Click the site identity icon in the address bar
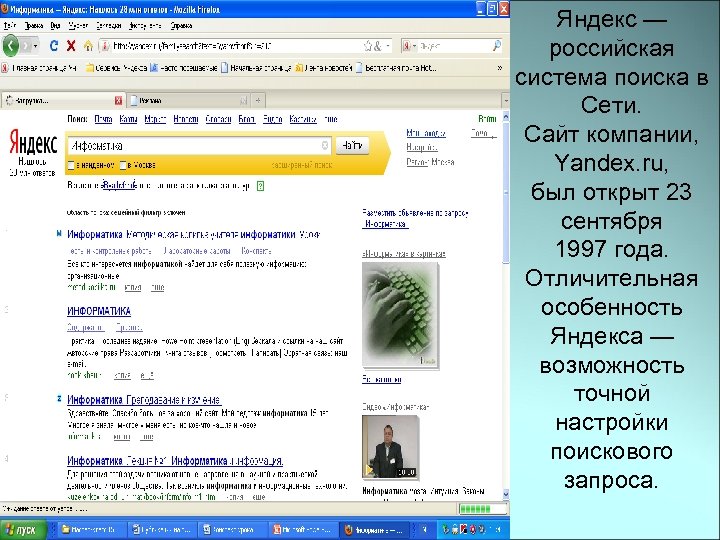720x540 pixels. [105, 46]
